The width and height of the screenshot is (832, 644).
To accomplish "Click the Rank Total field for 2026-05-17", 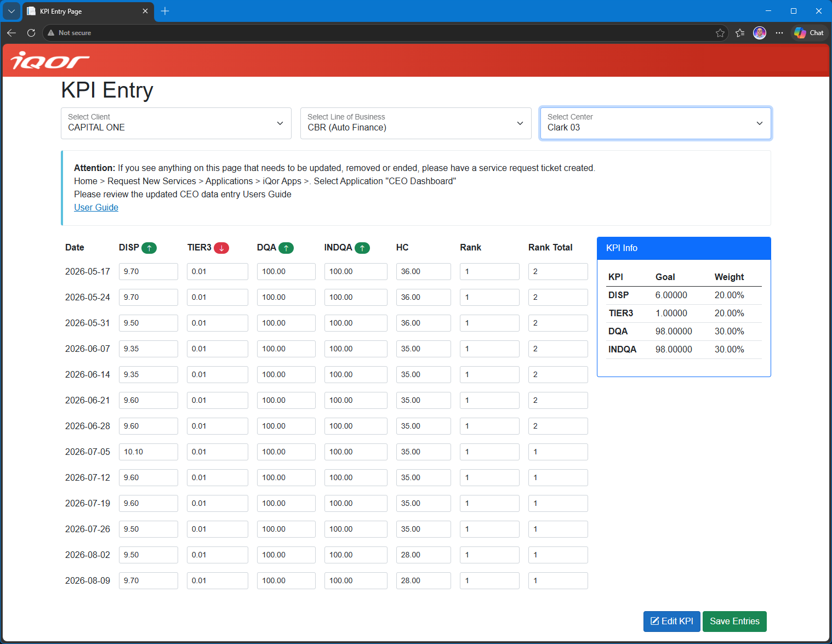I will click(x=558, y=271).
